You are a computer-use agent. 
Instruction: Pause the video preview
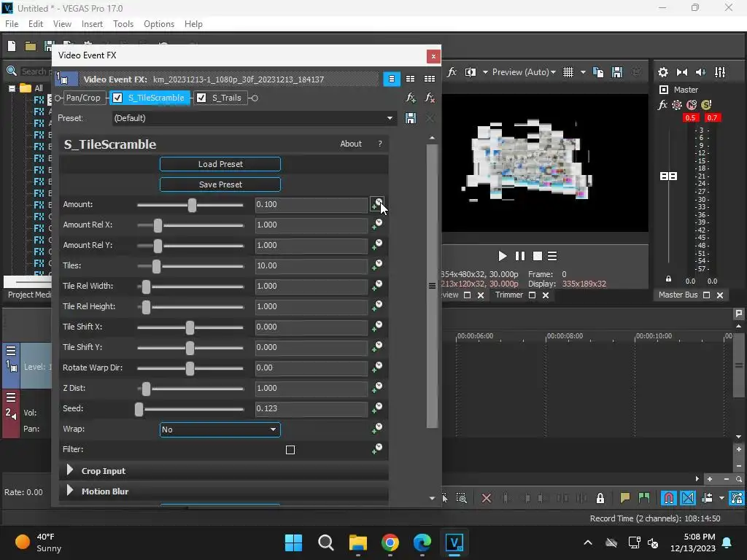[519, 256]
